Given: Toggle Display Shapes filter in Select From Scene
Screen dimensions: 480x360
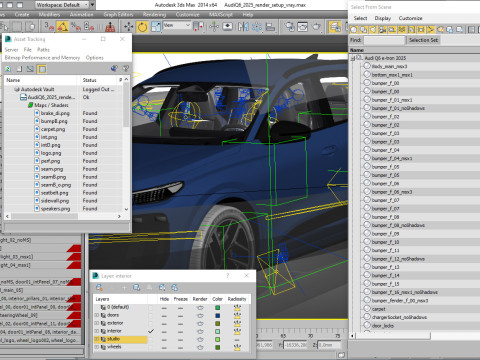Looking at the screenshot, I should [364, 30].
